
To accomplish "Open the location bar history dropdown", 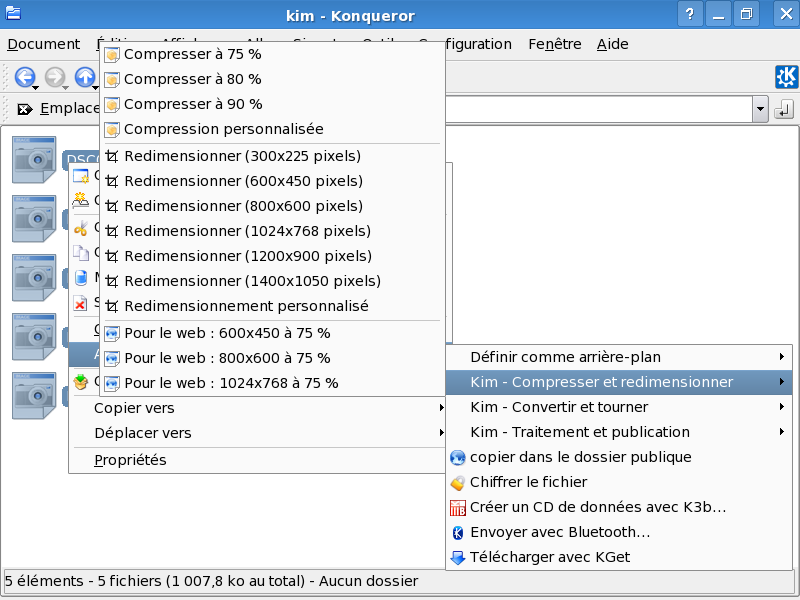I will 760,109.
